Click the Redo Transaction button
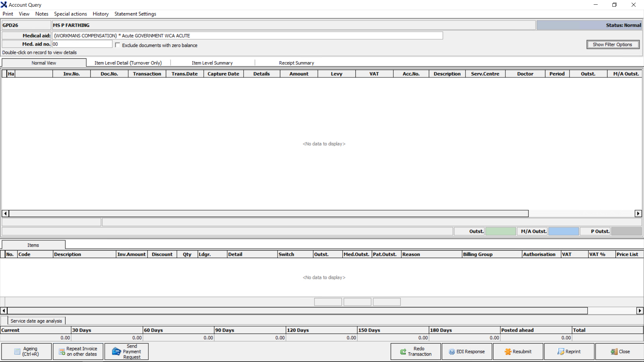 click(416, 351)
